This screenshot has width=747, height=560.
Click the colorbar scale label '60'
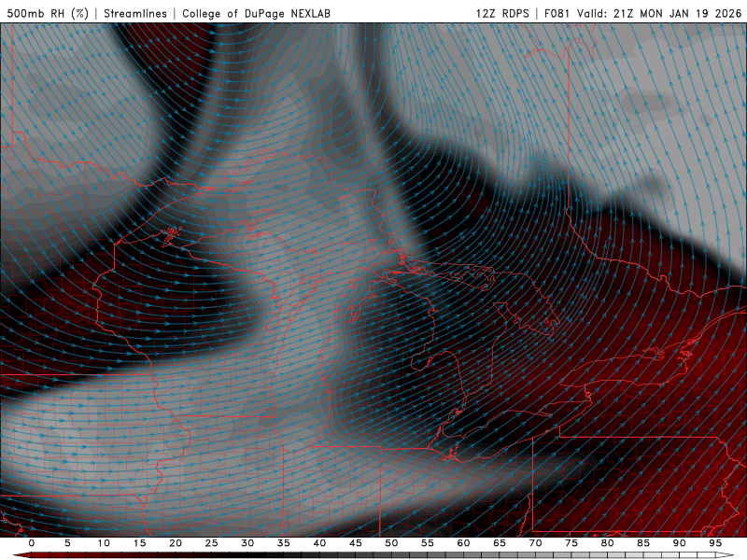[463, 543]
